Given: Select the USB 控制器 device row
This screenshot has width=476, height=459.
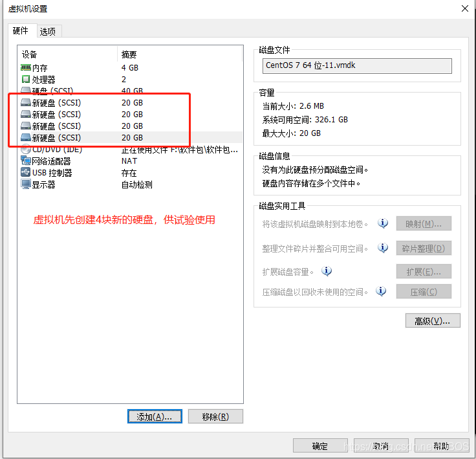Looking at the screenshot, I should click(x=131, y=173).
